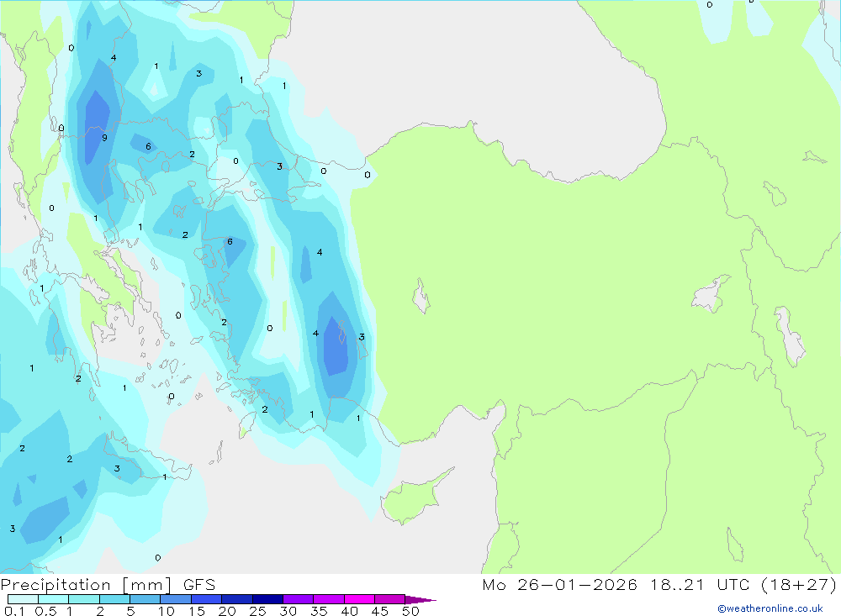The height and width of the screenshot is (616, 841).
Task: Click the 25–30 mm dark navy legend box
Action: pyautogui.click(x=267, y=599)
